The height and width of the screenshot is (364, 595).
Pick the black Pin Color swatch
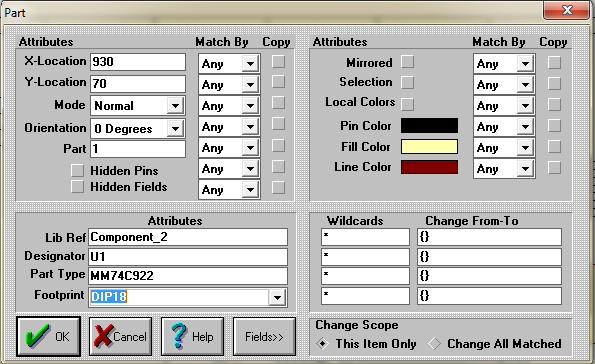tap(429, 126)
